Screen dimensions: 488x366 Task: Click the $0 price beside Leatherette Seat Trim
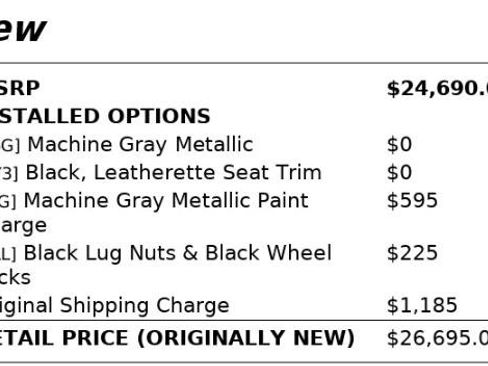[x=399, y=173]
